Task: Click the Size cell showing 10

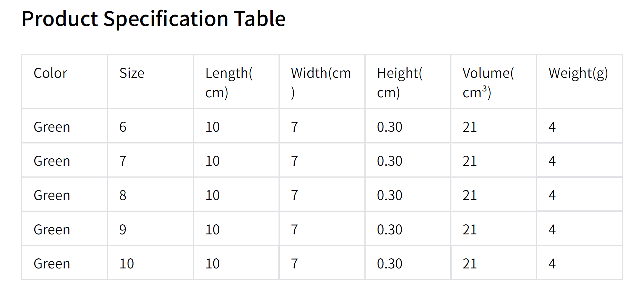Action: pyautogui.click(x=126, y=264)
